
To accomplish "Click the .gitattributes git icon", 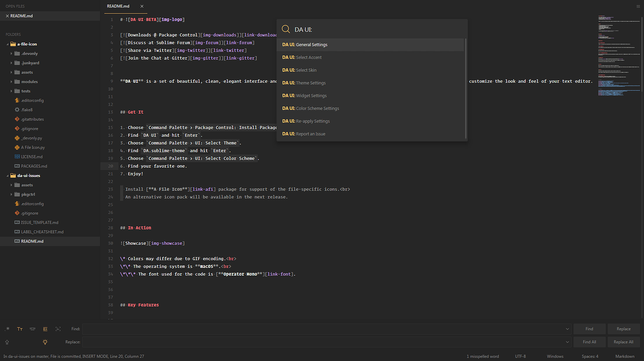I will 17,119.
